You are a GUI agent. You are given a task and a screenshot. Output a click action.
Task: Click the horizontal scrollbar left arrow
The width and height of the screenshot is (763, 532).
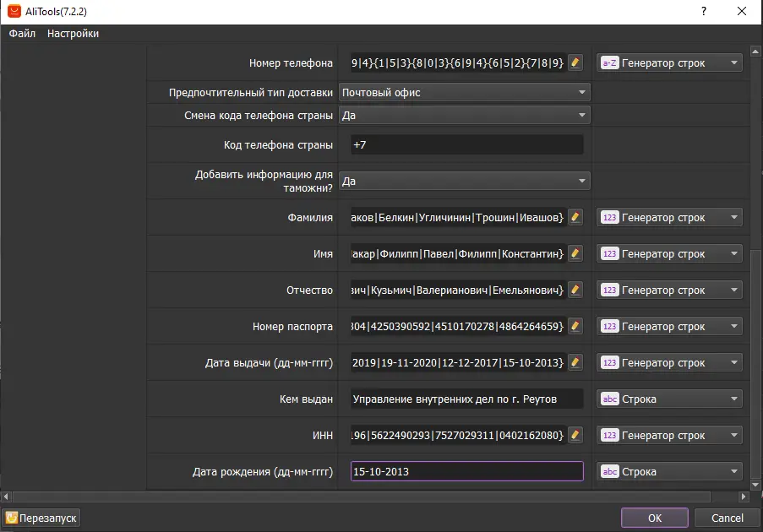point(6,497)
